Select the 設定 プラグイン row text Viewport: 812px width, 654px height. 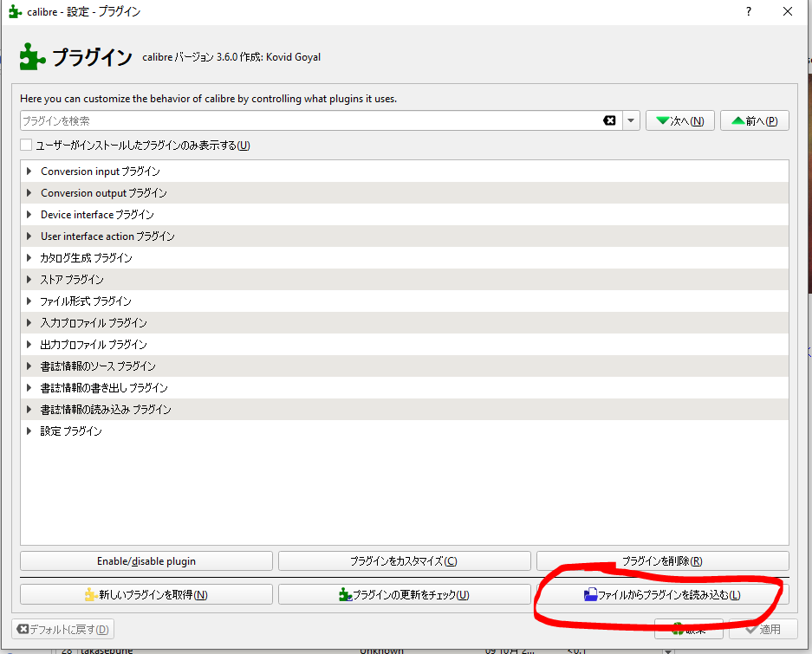(x=71, y=431)
